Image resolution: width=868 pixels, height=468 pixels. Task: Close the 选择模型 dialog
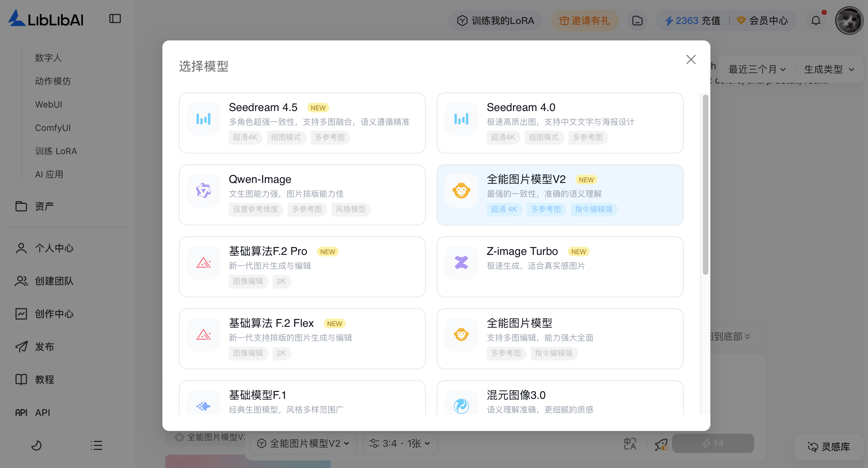(691, 59)
